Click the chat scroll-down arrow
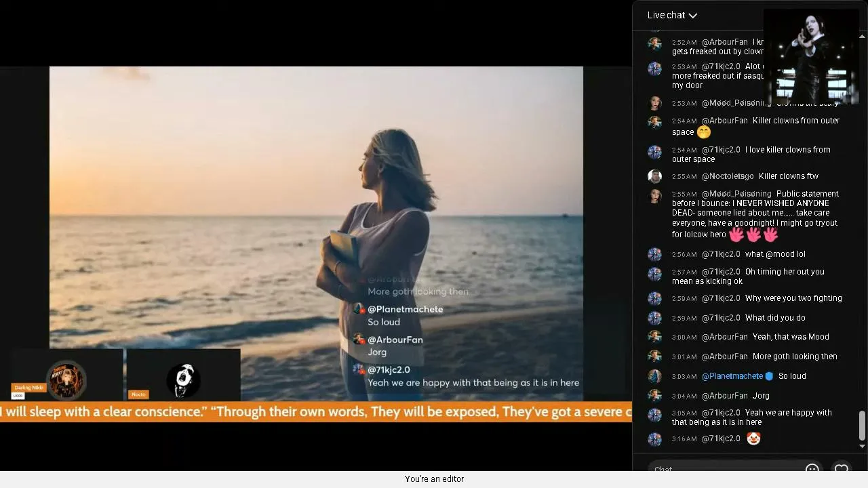The image size is (868, 488). tap(863, 446)
